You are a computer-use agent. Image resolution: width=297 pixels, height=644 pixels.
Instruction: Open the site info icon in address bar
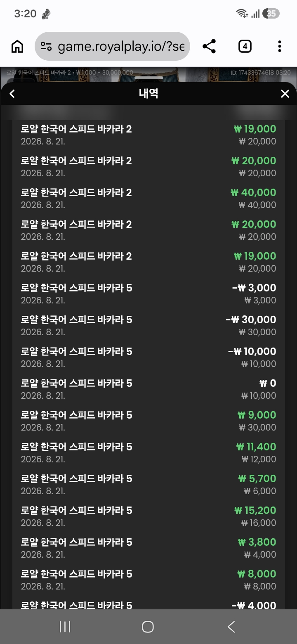(47, 47)
